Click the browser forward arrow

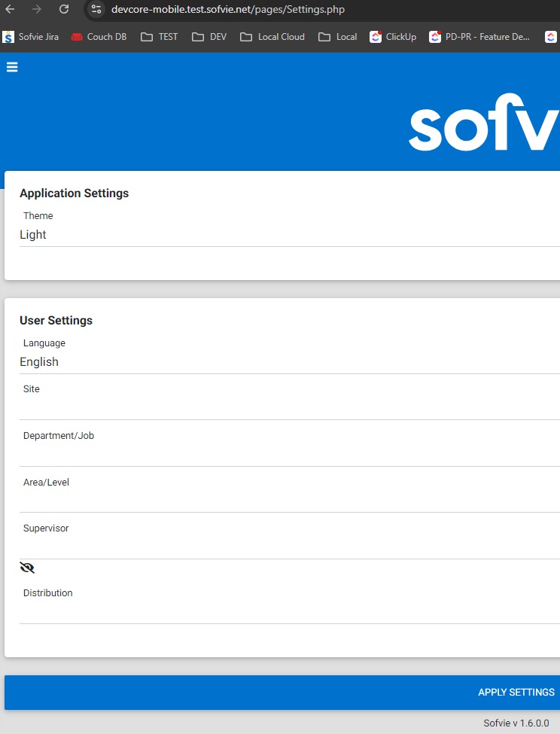tap(36, 9)
